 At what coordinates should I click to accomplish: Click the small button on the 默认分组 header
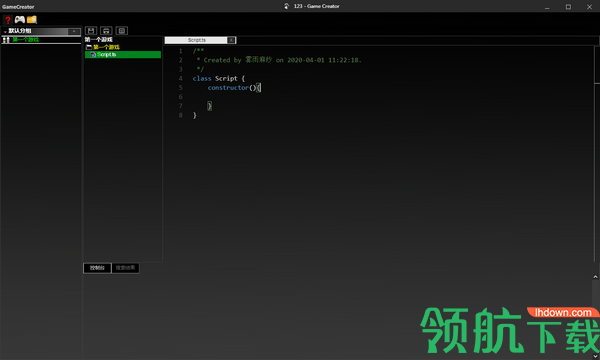tap(74, 31)
